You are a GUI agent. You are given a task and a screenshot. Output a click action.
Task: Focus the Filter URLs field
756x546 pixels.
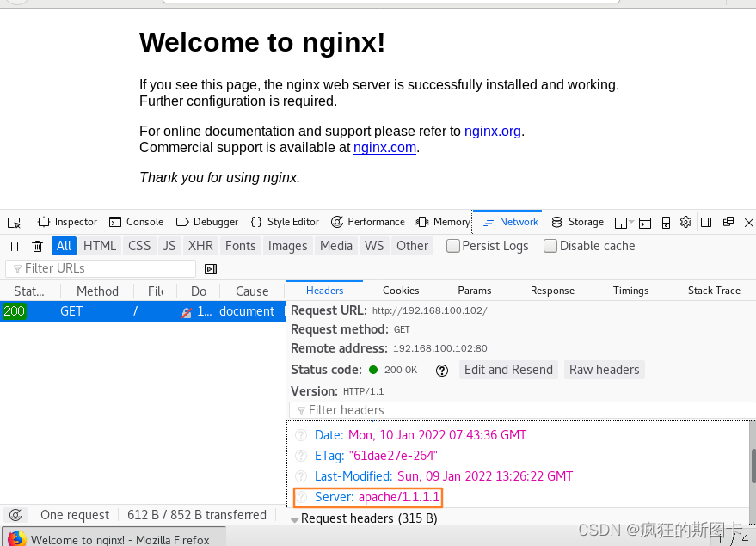(x=101, y=268)
